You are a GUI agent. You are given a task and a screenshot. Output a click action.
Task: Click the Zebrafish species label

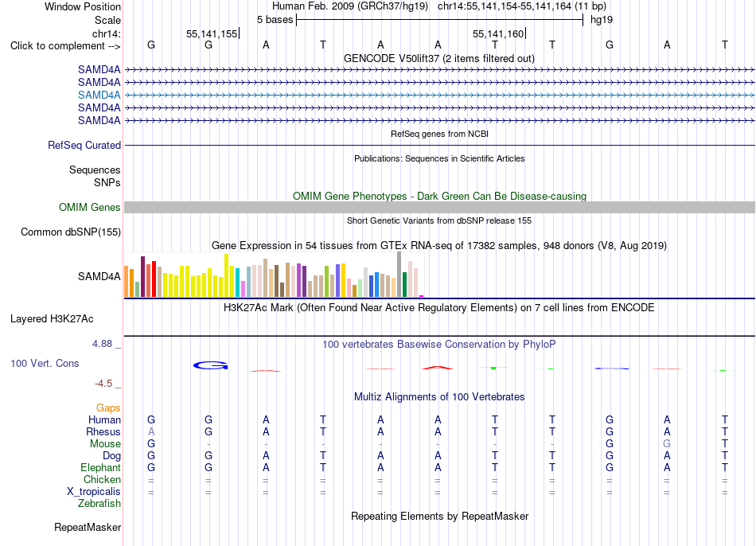(99, 504)
